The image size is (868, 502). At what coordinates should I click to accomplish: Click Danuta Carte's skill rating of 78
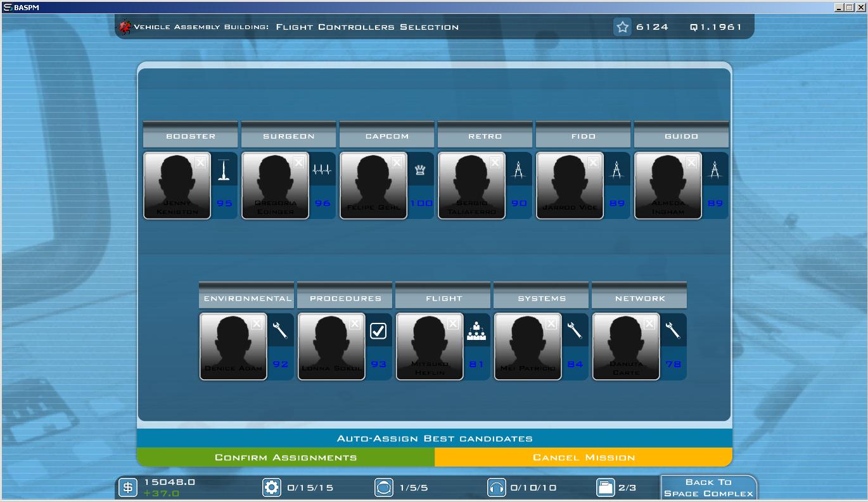[x=673, y=365]
